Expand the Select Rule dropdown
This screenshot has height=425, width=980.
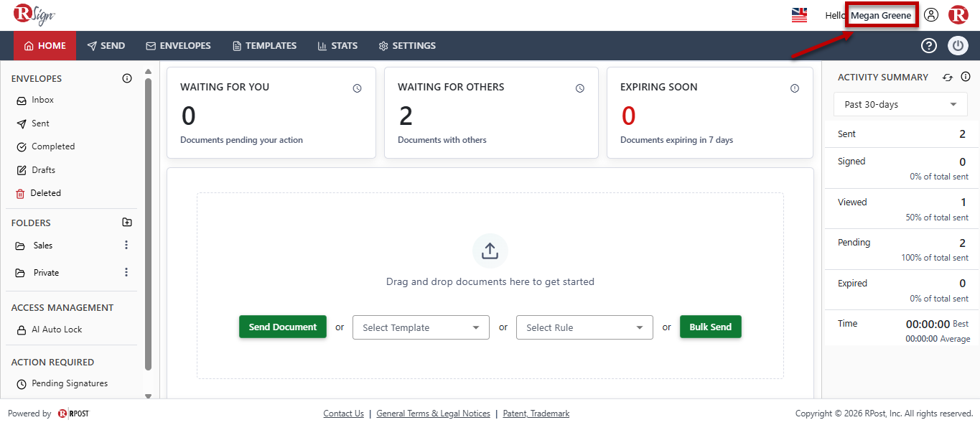[584, 327]
